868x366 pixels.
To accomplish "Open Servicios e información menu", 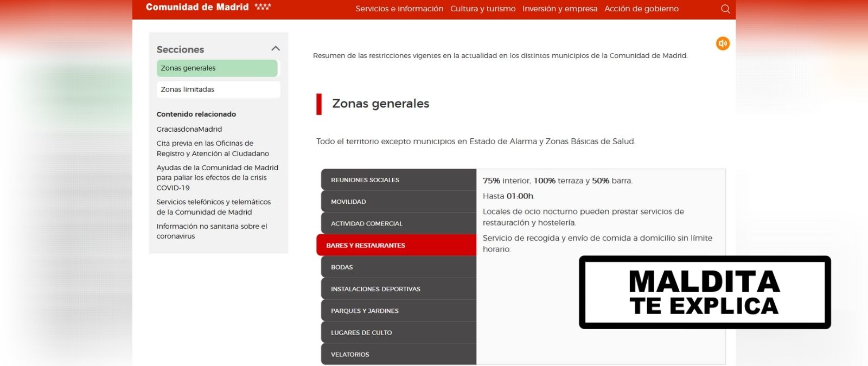I will (x=399, y=9).
